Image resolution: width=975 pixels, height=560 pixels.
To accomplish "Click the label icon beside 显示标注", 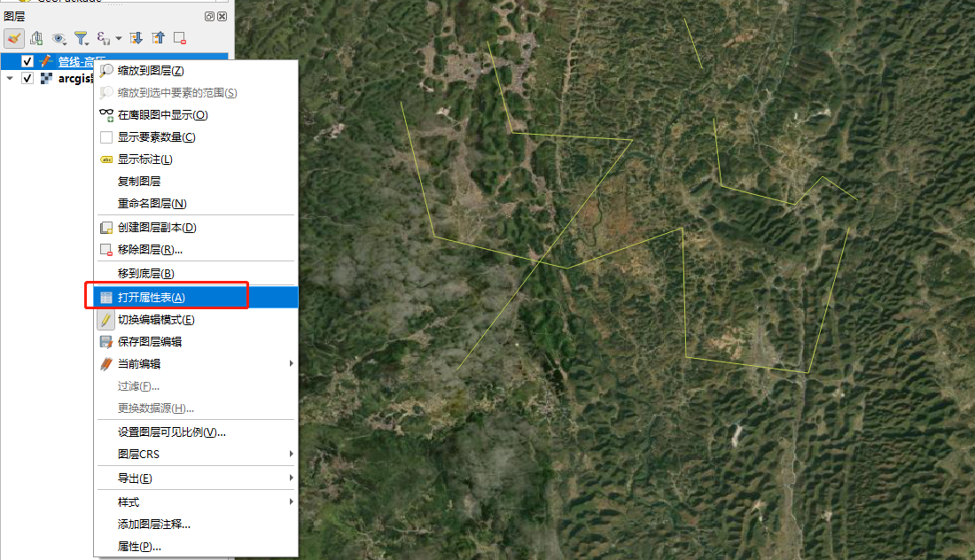I will point(106,159).
